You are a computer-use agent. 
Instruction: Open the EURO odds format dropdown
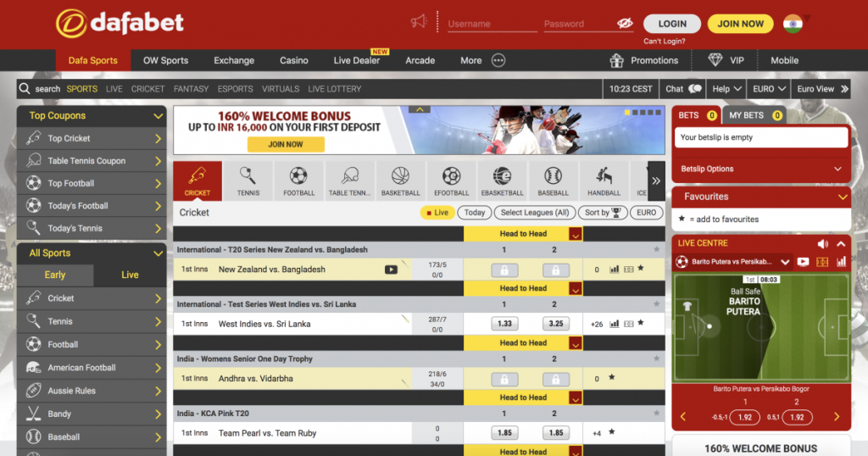click(769, 88)
